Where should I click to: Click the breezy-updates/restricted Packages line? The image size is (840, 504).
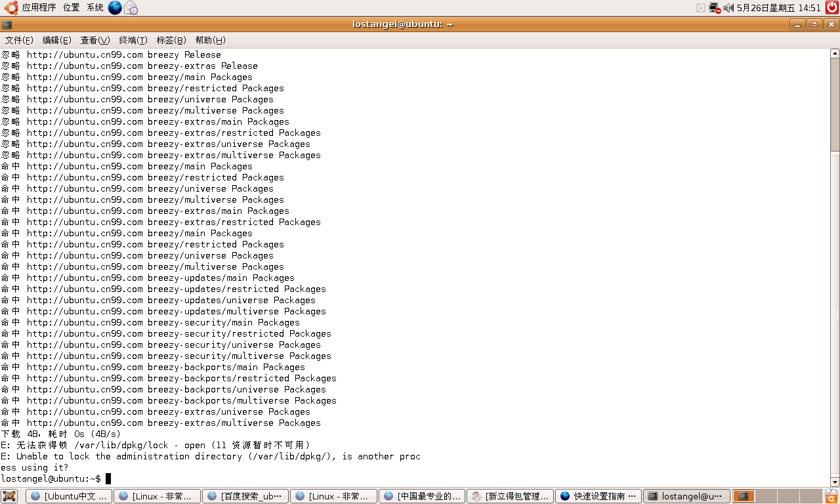(163, 289)
